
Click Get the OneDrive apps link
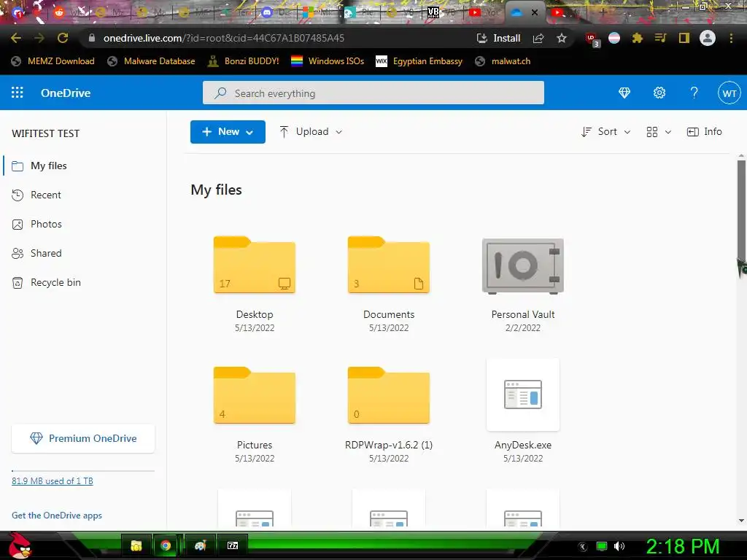point(57,516)
